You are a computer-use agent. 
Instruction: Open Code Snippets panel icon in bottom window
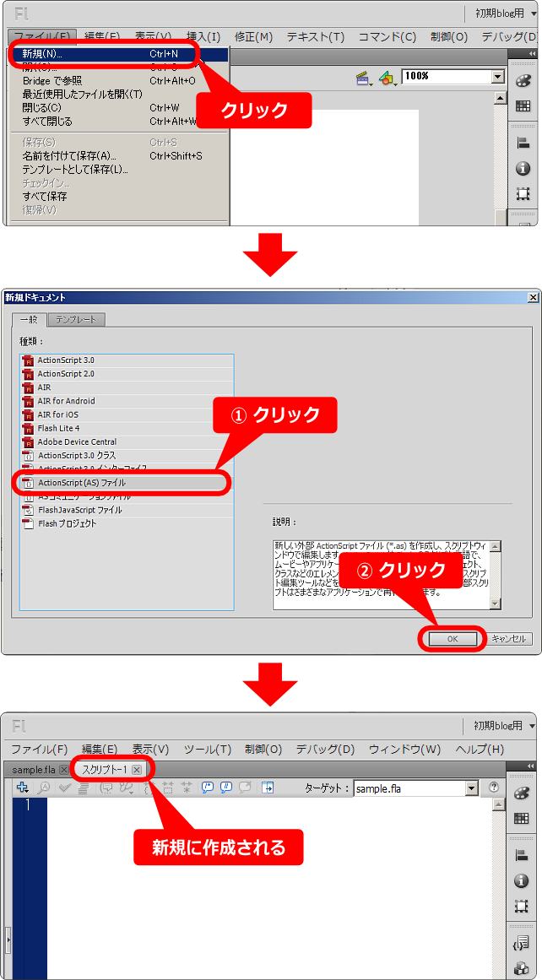pos(522,943)
